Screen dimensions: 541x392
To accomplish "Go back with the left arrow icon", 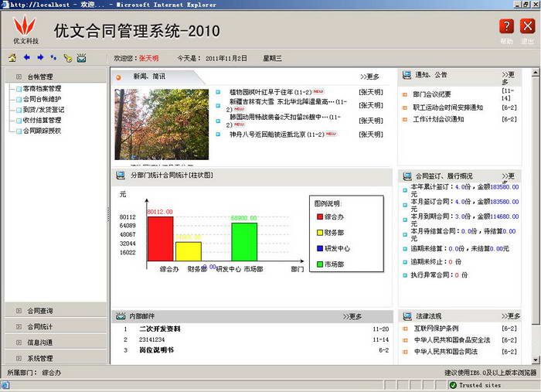I will [26, 58].
